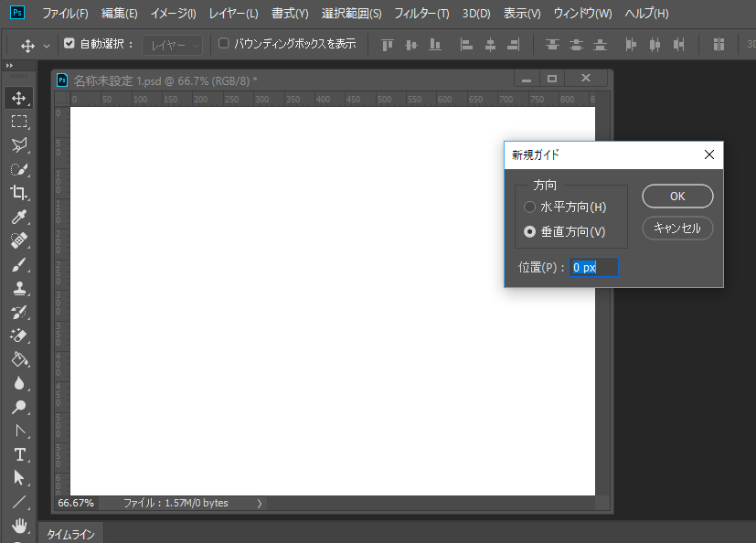Select the Quick Selection tool
The height and width of the screenshot is (543, 756).
(x=19, y=169)
